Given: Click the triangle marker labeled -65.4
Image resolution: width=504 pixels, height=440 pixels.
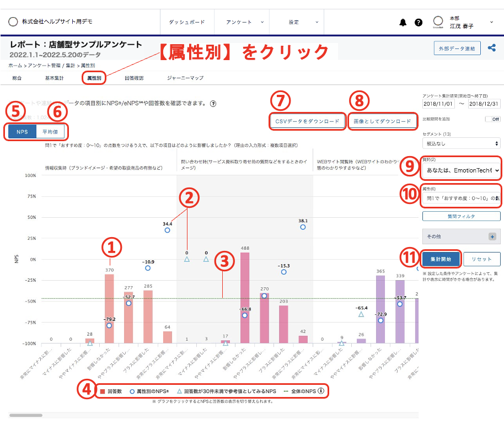Looking at the screenshot, I should 361,314.
